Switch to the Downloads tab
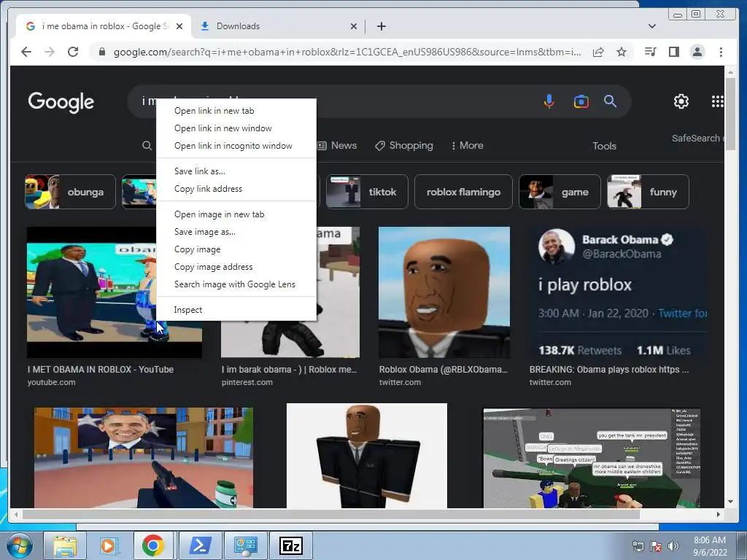The image size is (747, 560). tap(279, 26)
